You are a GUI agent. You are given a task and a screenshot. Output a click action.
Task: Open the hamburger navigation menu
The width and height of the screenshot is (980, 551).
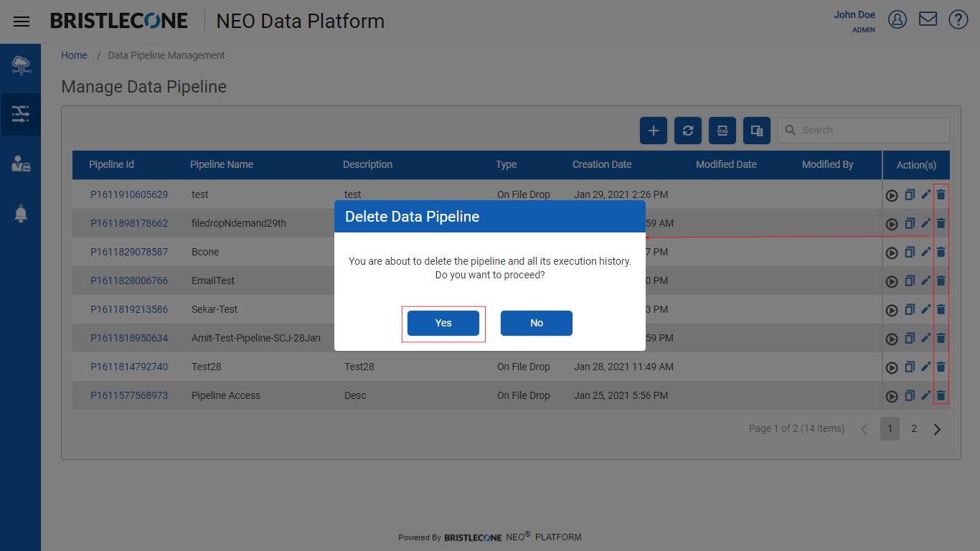22,22
